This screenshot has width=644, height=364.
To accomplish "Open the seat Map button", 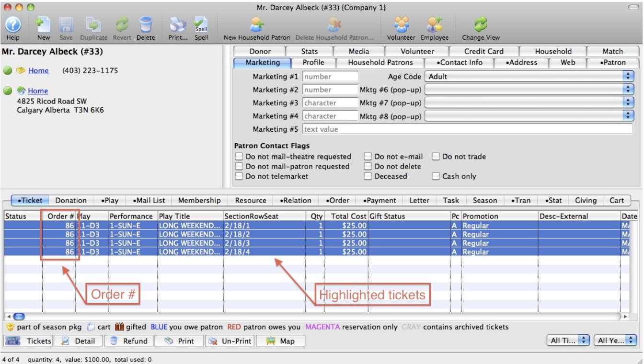I will [281, 341].
